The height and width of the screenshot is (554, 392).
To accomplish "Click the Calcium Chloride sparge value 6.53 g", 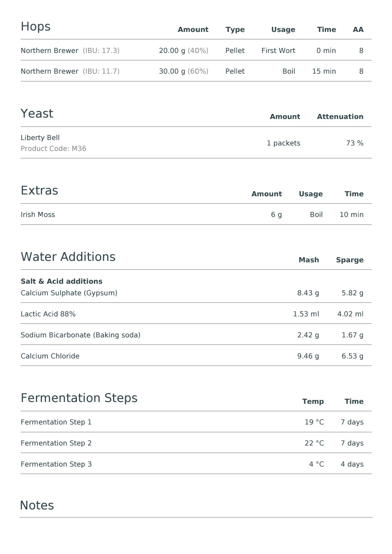I will (x=352, y=356).
